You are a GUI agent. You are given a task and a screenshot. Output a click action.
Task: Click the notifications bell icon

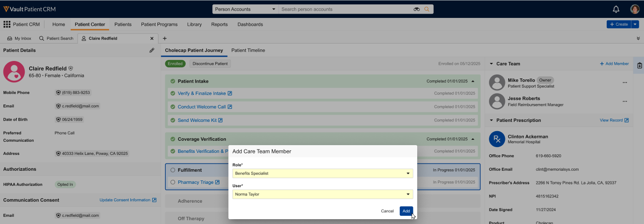(616, 9)
